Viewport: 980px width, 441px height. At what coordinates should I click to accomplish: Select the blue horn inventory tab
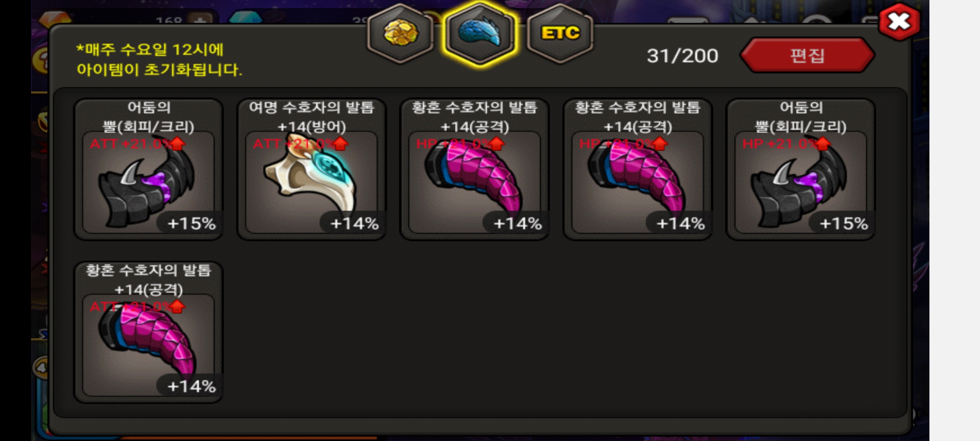[480, 33]
